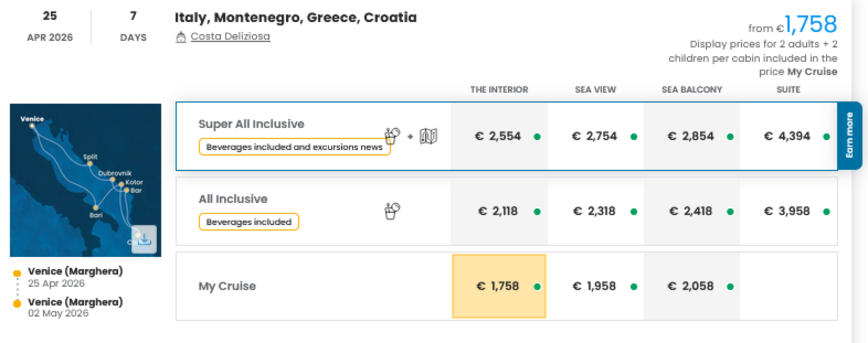Click the yellow bullet beside Venice (Marghera) departure

17,272
